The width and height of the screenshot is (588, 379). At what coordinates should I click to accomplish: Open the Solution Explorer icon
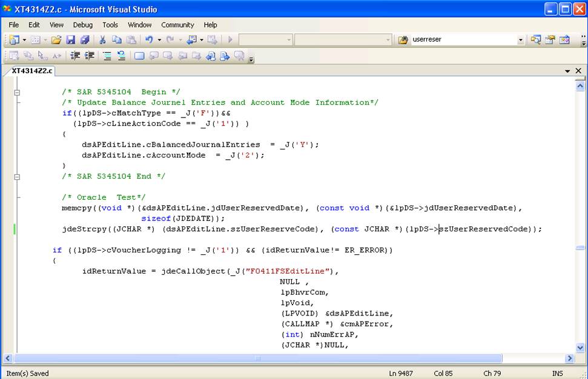click(535, 39)
